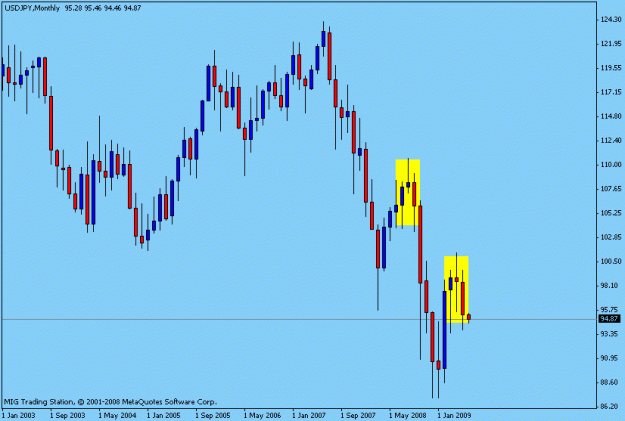625x421 pixels.
Task: Click the 1 Sep 2005 date label
Action: point(213,415)
